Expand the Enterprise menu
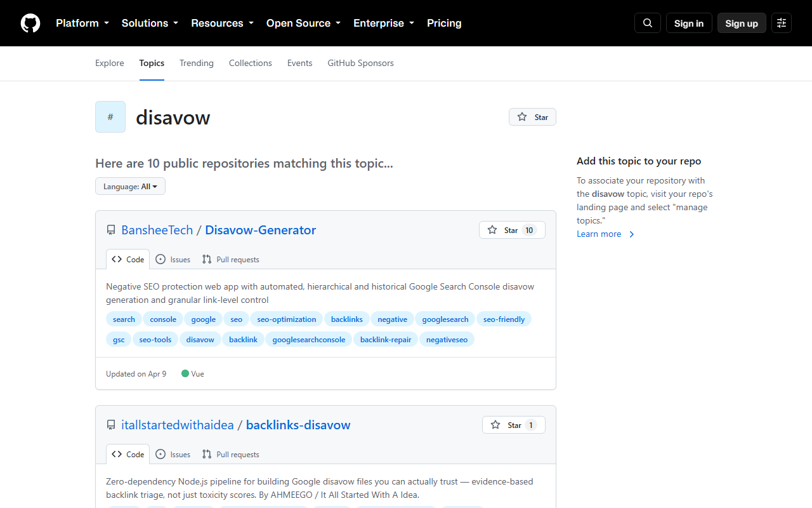This screenshot has height=508, width=812. [x=384, y=23]
